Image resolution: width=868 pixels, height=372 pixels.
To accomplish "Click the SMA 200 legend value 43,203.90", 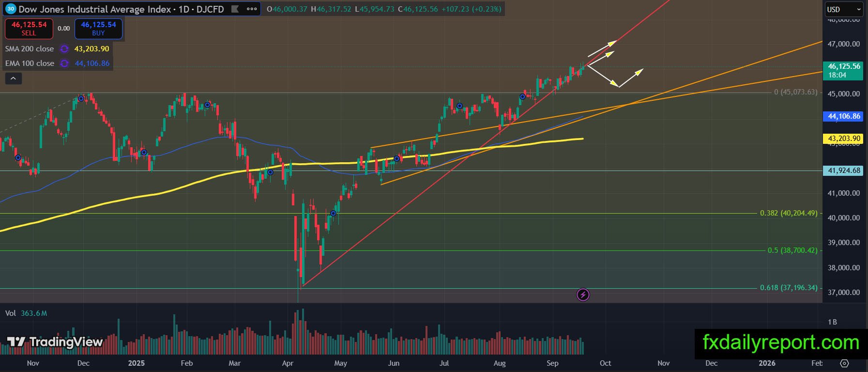I will 91,49.
